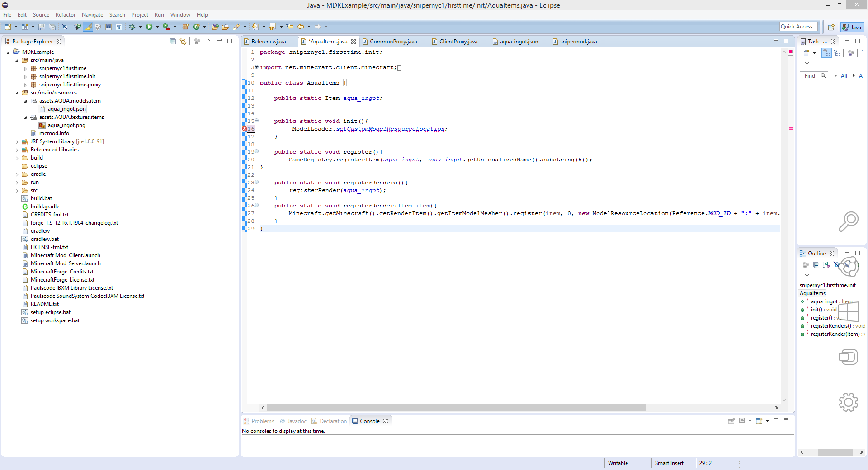Select aqua_ingot.json in Package Explorer
The width and height of the screenshot is (868, 470).
tap(66, 109)
